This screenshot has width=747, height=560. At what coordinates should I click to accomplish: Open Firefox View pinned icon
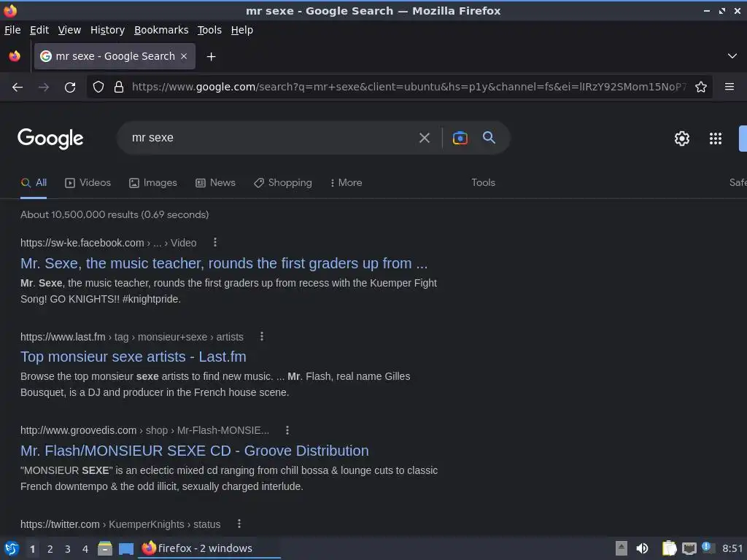click(15, 56)
